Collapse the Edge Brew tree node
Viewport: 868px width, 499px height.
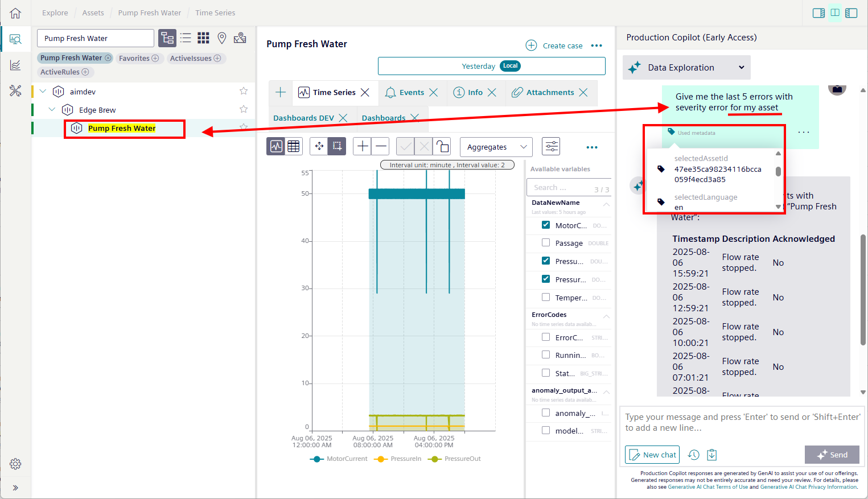pyautogui.click(x=52, y=110)
